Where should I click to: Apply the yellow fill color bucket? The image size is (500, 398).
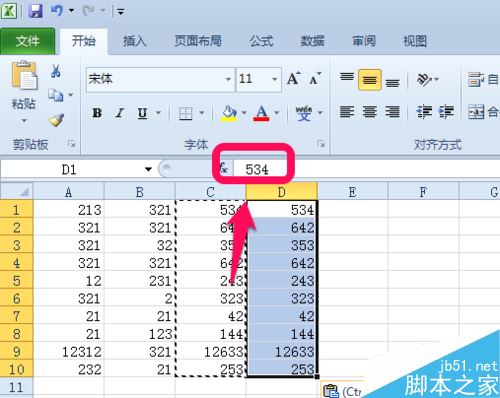pyautogui.click(x=229, y=113)
